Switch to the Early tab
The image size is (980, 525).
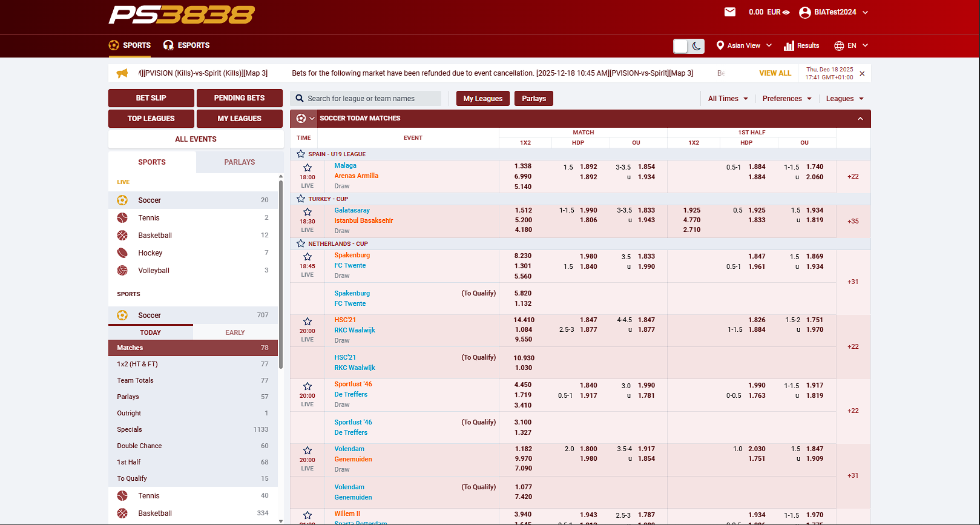[x=235, y=332]
